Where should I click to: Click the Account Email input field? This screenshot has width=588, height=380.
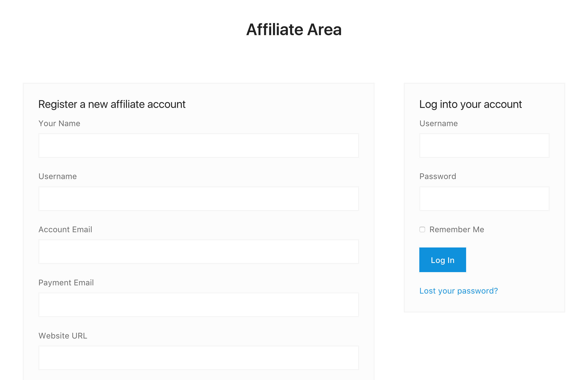coord(199,252)
